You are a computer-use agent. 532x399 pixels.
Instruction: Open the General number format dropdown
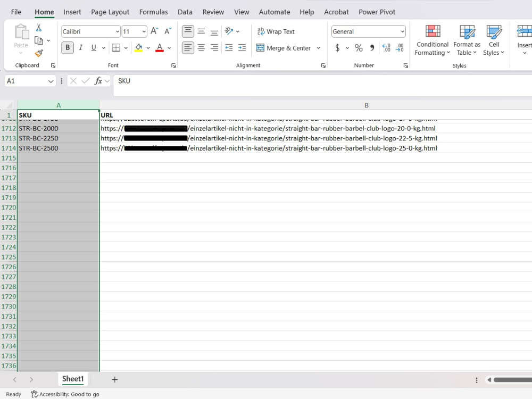pos(402,31)
